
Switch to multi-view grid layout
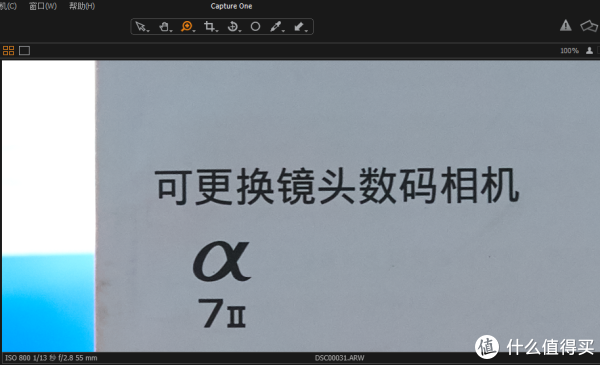pos(8,51)
